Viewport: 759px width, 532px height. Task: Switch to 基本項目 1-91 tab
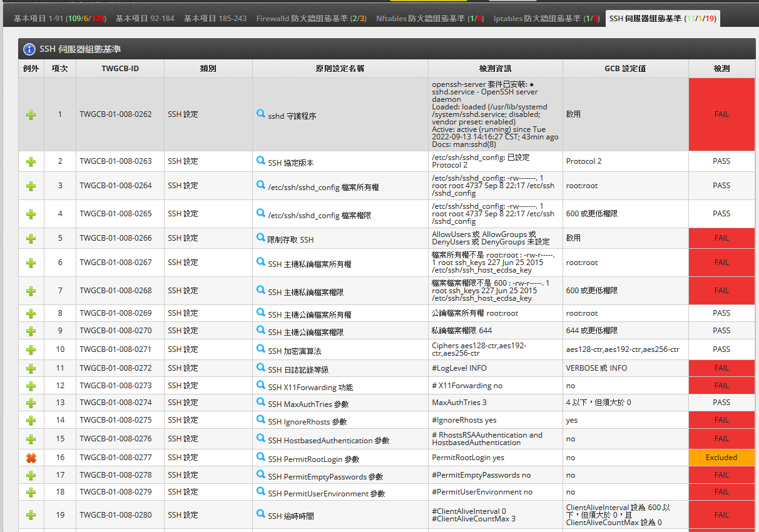(60, 19)
